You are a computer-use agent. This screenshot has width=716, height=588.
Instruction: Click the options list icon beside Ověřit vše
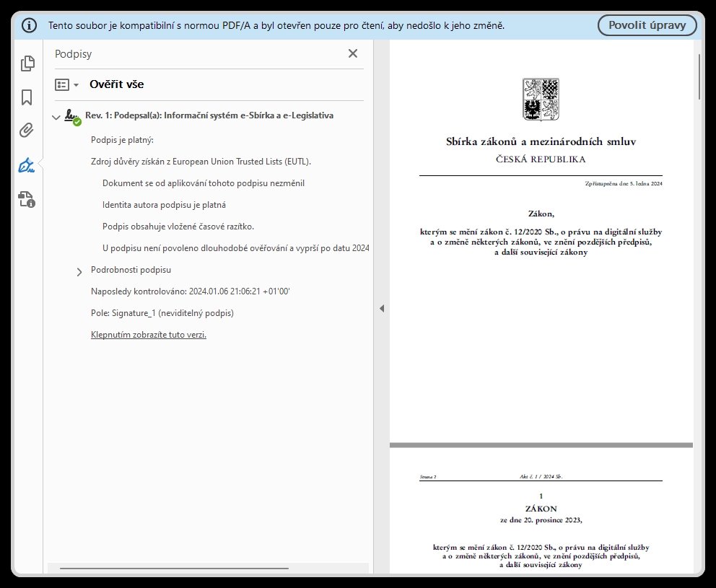[62, 84]
